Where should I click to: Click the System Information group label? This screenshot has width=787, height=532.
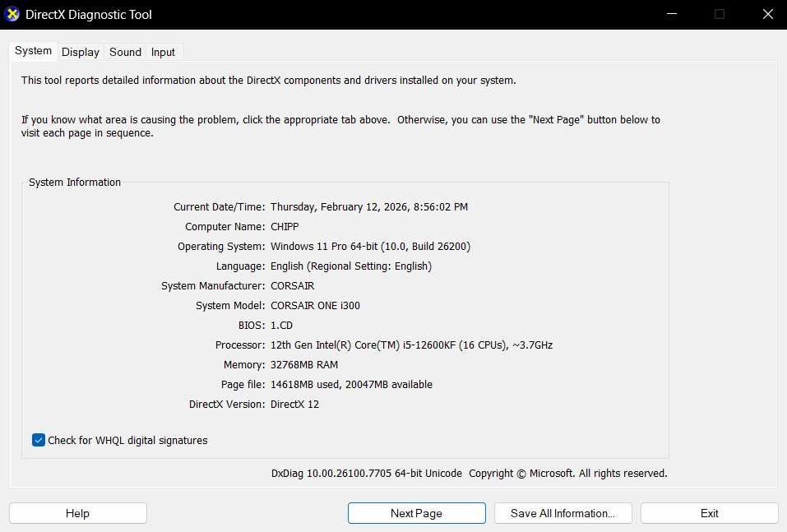(x=75, y=183)
